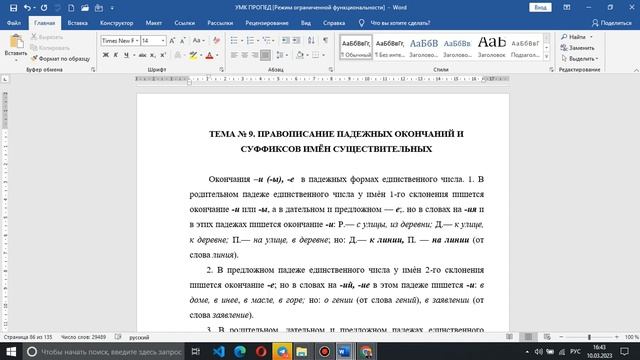Center the paragraph text
The image size is (640, 360).
(244, 55)
